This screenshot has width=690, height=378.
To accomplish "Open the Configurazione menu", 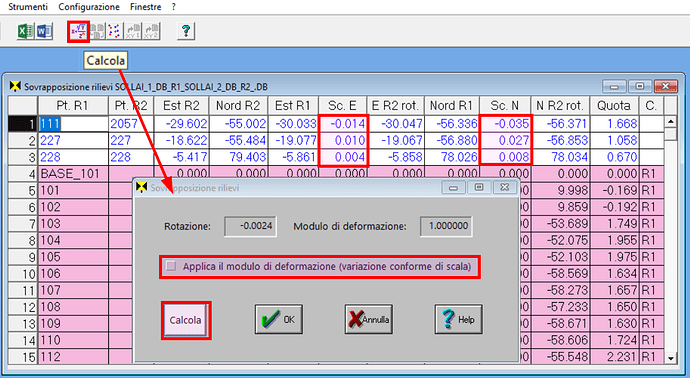I will [x=89, y=7].
